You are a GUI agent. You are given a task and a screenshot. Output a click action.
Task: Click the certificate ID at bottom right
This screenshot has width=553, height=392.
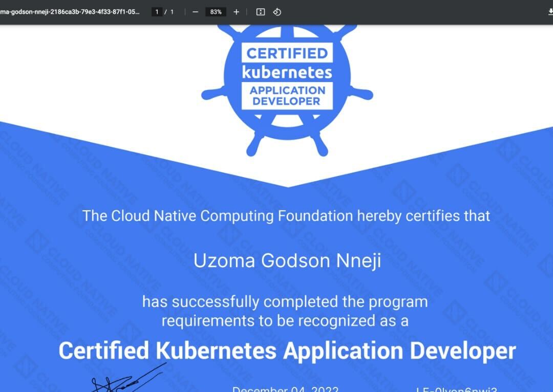(457, 389)
